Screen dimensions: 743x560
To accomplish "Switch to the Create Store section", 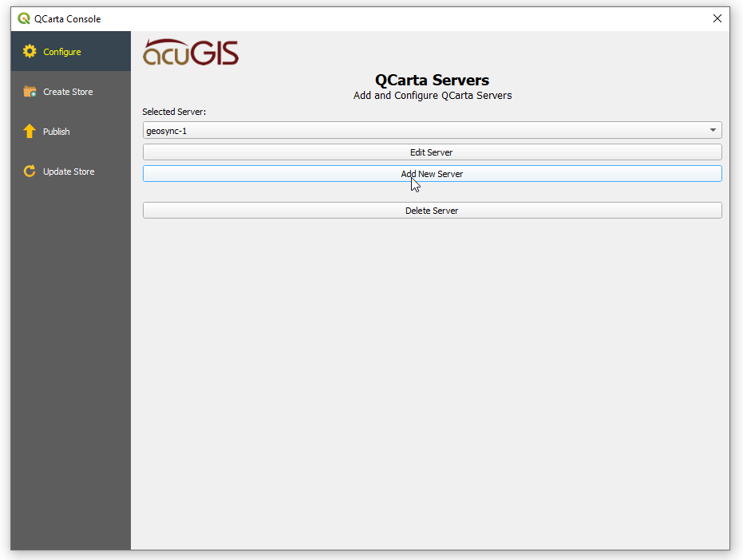I will [x=70, y=92].
